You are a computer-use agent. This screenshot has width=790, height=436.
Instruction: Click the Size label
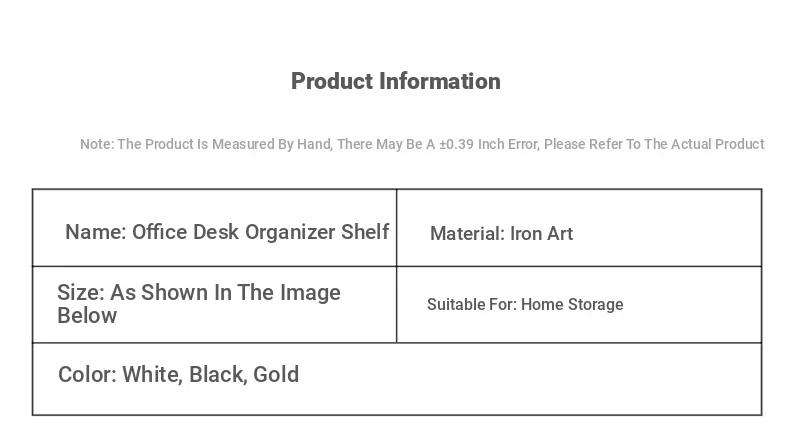[x=80, y=292]
